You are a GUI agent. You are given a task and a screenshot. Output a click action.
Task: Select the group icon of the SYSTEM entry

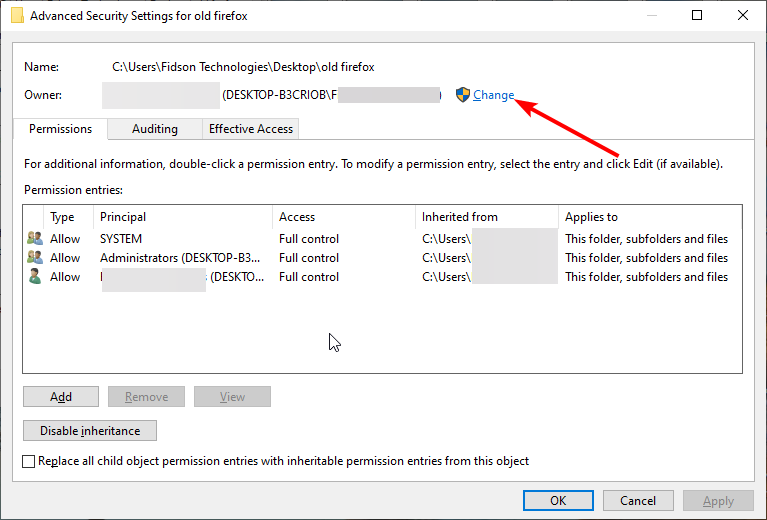point(35,238)
